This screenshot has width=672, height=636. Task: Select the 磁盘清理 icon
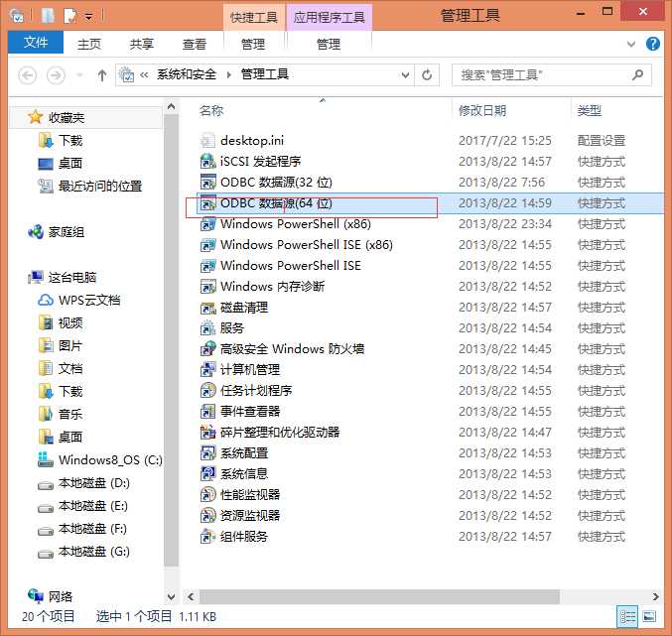click(x=207, y=307)
